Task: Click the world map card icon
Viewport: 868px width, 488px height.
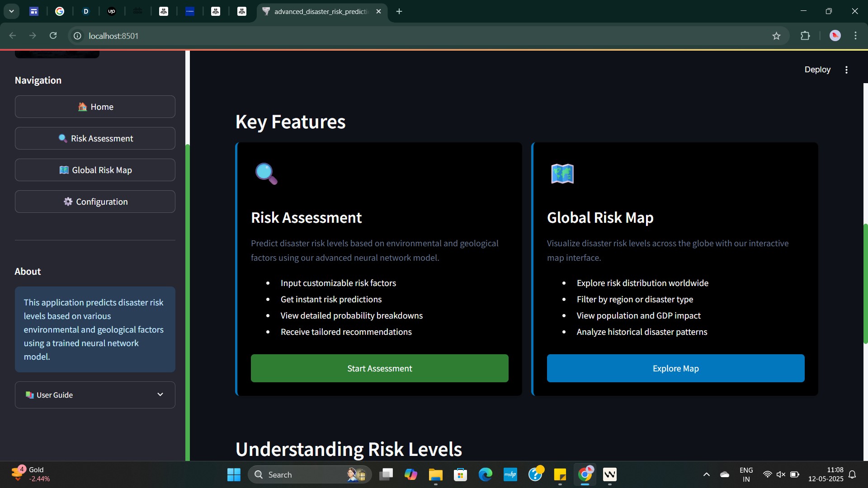Action: 562,174
